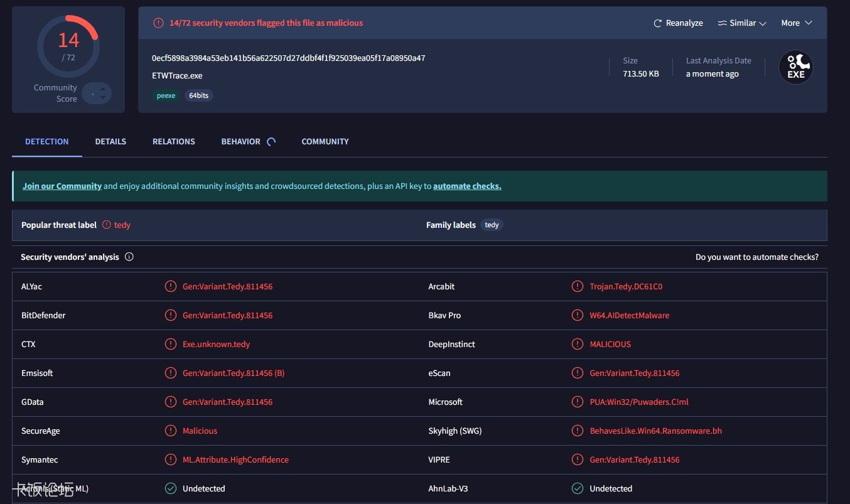Click the warning icon in the malicious banner
Screen dimensions: 850x504
tap(158, 23)
